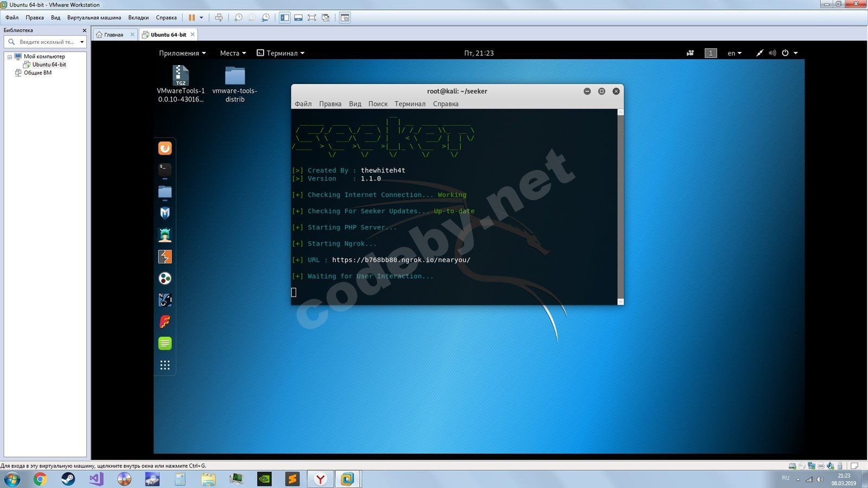Open the terminal window's Файл menu
This screenshot has height=488, width=868.
[303, 104]
